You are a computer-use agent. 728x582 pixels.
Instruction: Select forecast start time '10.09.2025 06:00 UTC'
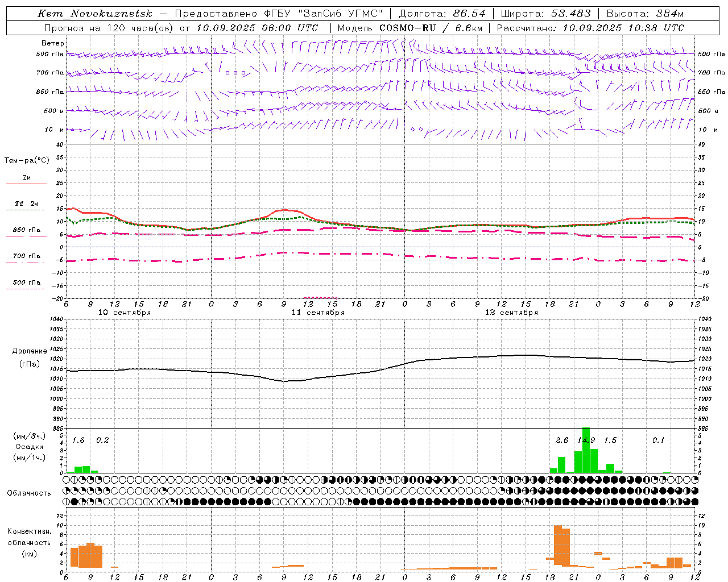(x=257, y=28)
